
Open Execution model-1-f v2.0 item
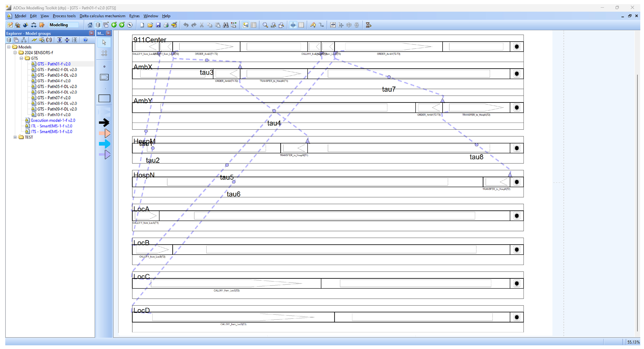[x=53, y=120]
